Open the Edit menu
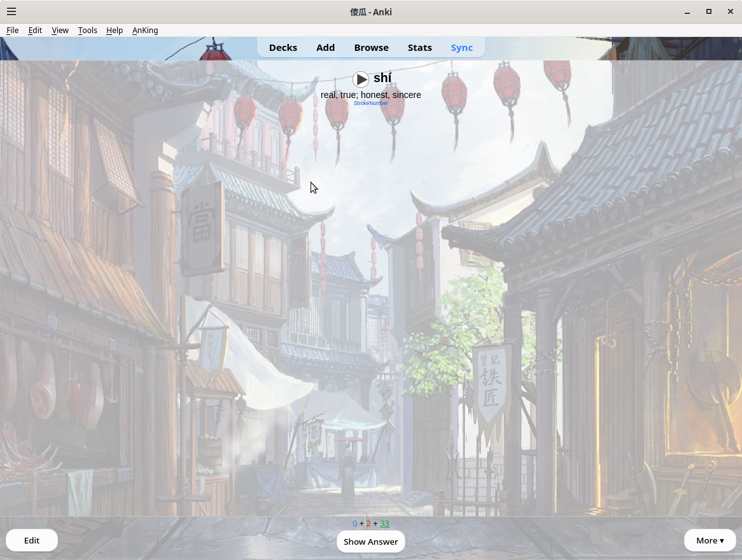Image resolution: width=742 pixels, height=560 pixels. click(x=35, y=31)
